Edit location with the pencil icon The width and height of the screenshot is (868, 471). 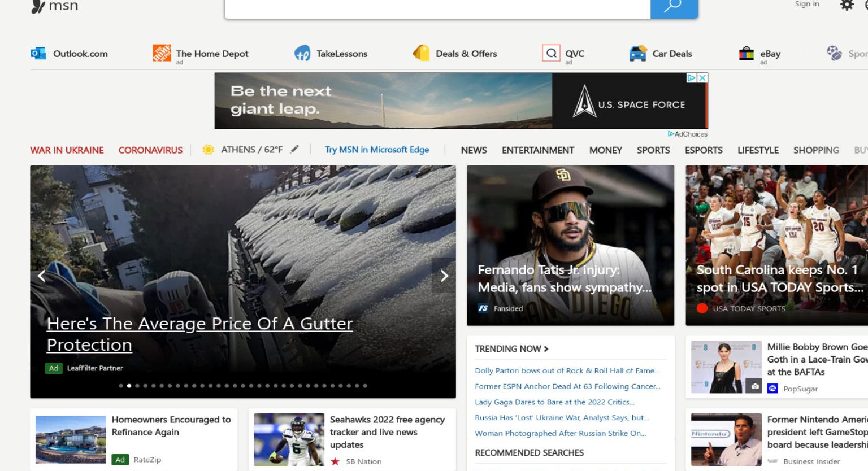pyautogui.click(x=294, y=149)
